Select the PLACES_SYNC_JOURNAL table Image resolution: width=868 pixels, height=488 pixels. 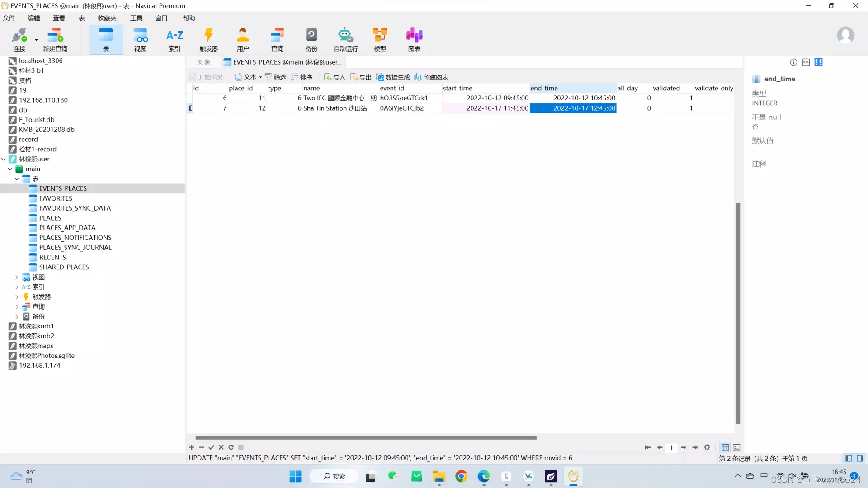pos(75,248)
